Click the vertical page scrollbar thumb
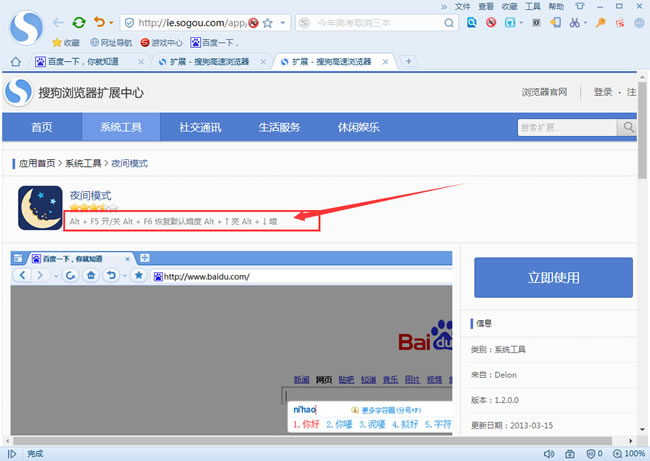 (642, 130)
